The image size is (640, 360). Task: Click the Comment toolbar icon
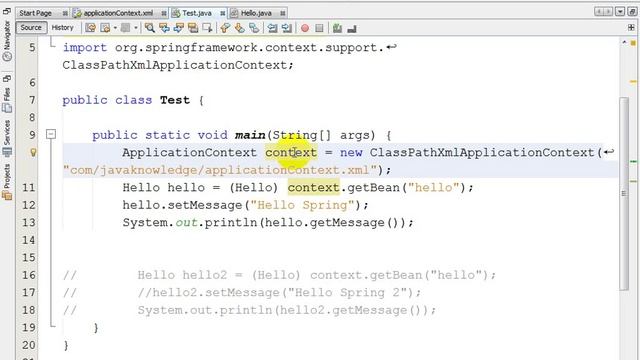337,28
